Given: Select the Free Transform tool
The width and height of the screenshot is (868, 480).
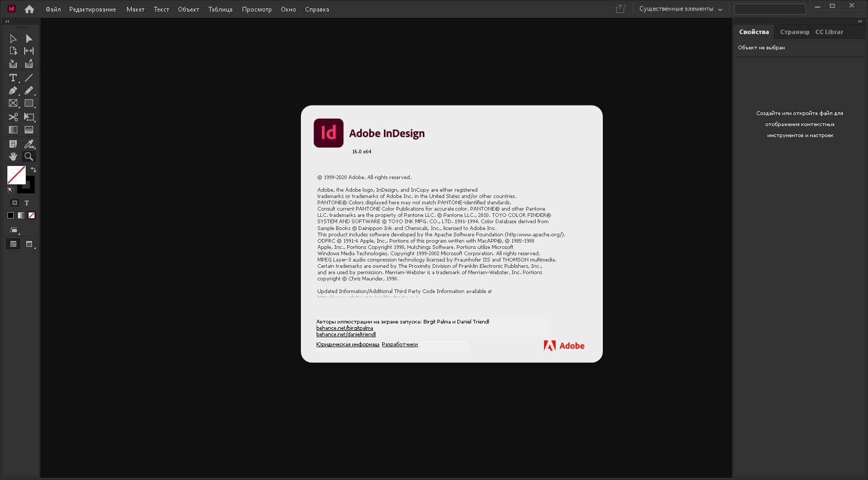Looking at the screenshot, I should (29, 117).
